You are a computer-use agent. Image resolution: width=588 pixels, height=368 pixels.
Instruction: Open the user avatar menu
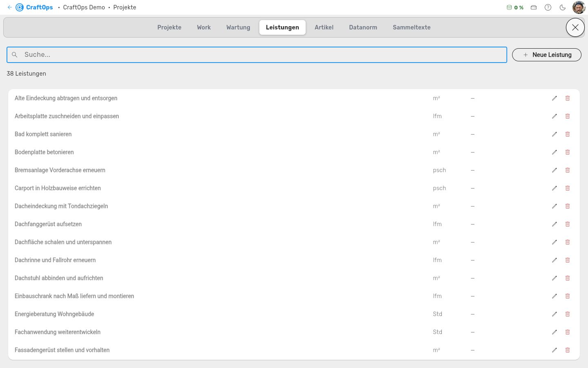(579, 7)
